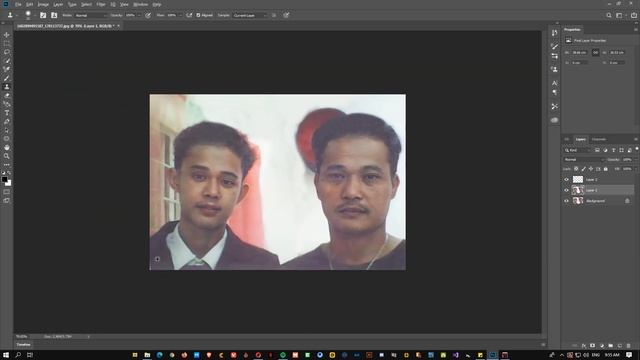Hide the Background layer eye icon
This screenshot has width=640, height=360.
pyautogui.click(x=566, y=201)
